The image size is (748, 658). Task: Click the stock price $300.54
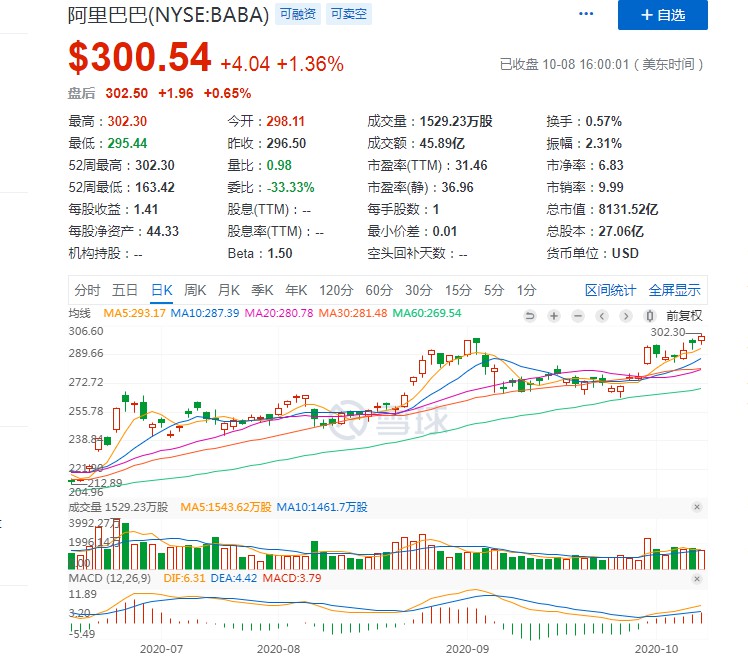(140, 57)
